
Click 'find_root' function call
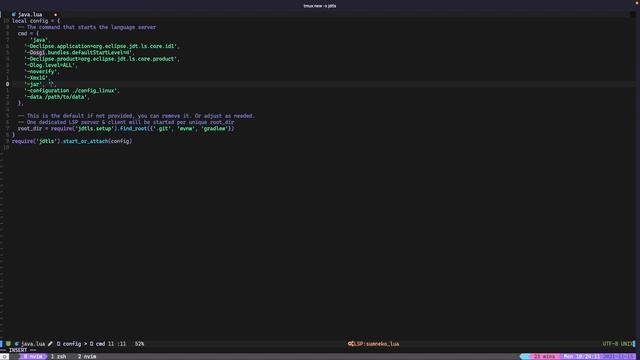(x=133, y=129)
